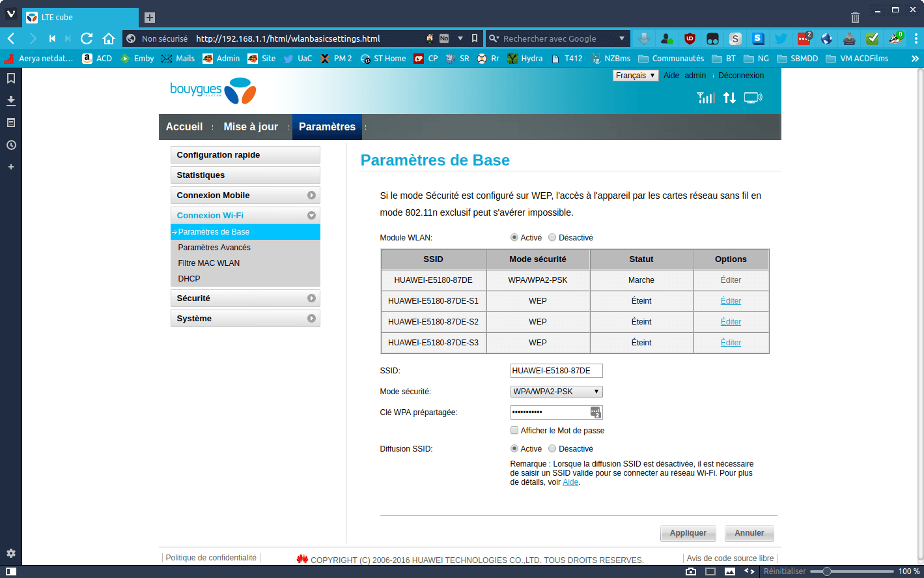Click the Annuler button
The height and width of the screenshot is (578, 924).
pyautogui.click(x=749, y=533)
